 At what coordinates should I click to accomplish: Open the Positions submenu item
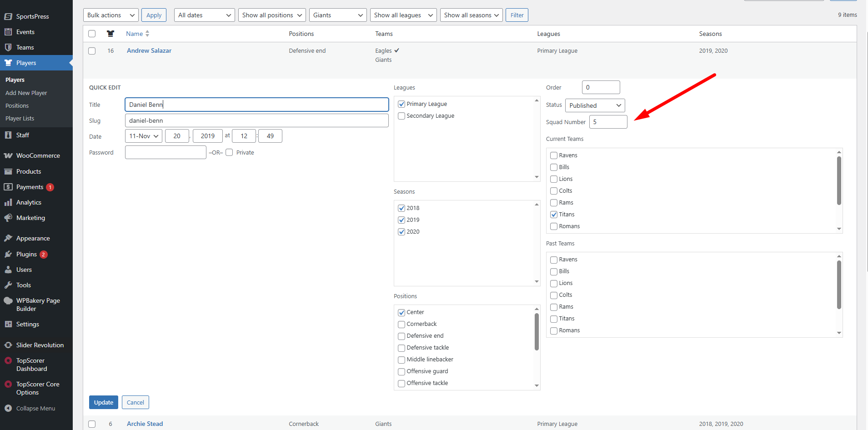17,105
